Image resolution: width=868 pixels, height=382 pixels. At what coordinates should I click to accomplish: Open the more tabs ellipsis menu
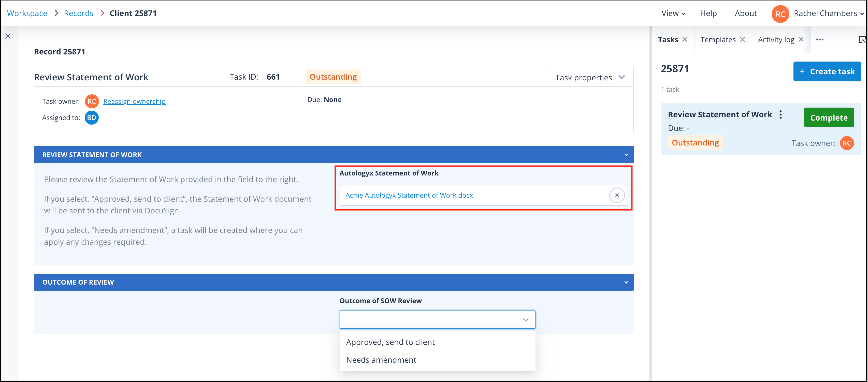coord(819,40)
